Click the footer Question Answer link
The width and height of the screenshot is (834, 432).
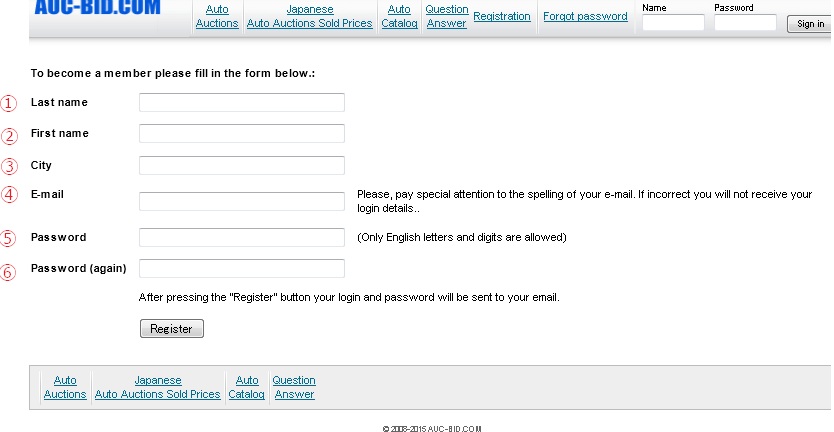294,387
